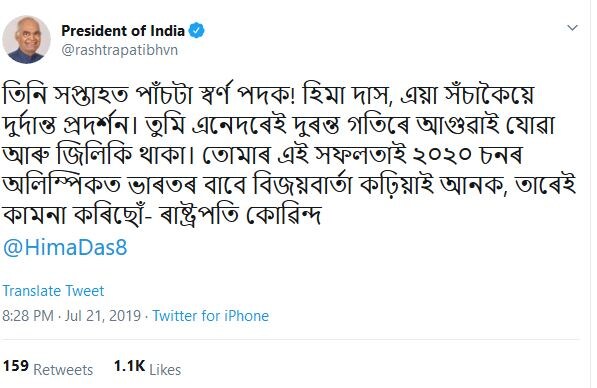Viewport: 597px width, 388px height.
Task: Click the Likes label
Action: click(x=165, y=370)
